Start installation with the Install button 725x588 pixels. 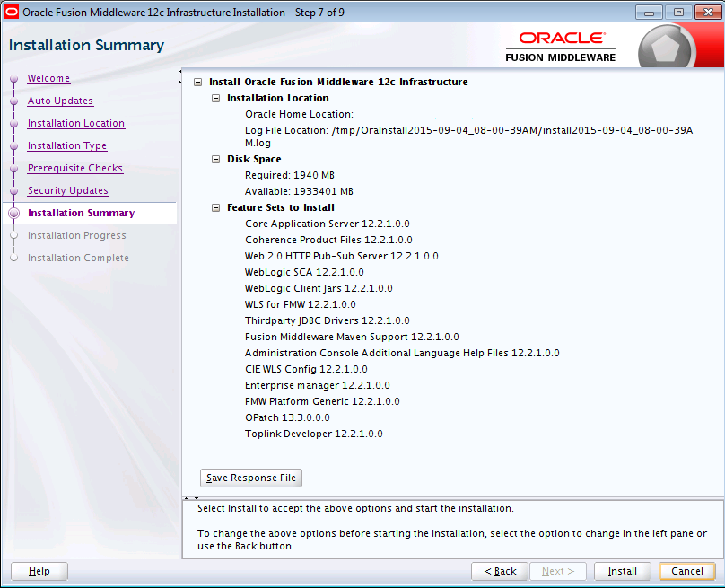point(623,571)
